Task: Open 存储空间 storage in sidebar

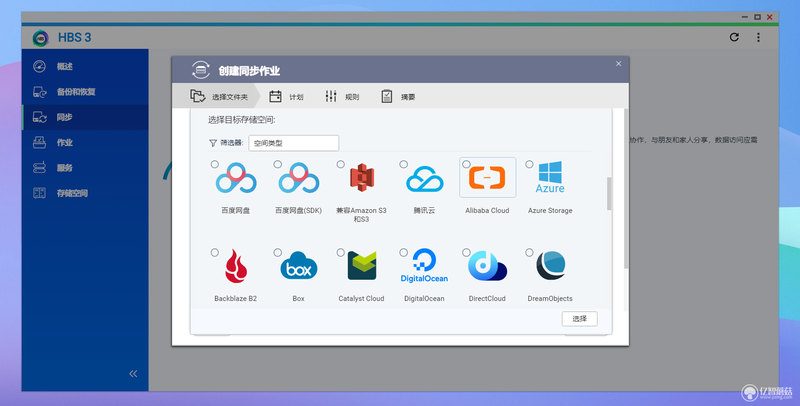Action: pos(85,193)
